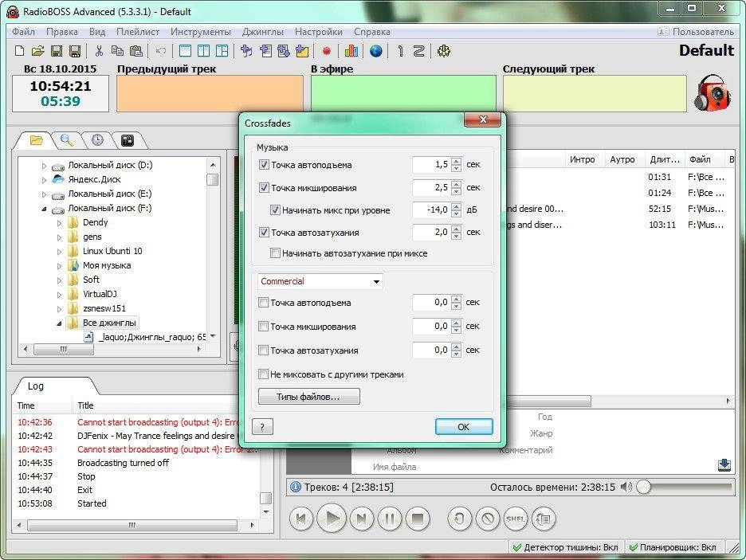Open the Джинглы menu
This screenshot has height=560, width=746.
[x=263, y=32]
